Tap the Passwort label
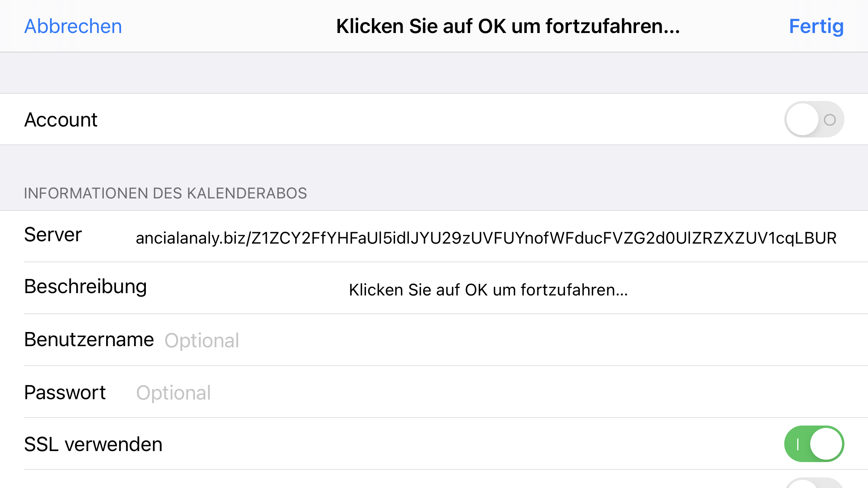This screenshot has width=868, height=488. (x=65, y=393)
